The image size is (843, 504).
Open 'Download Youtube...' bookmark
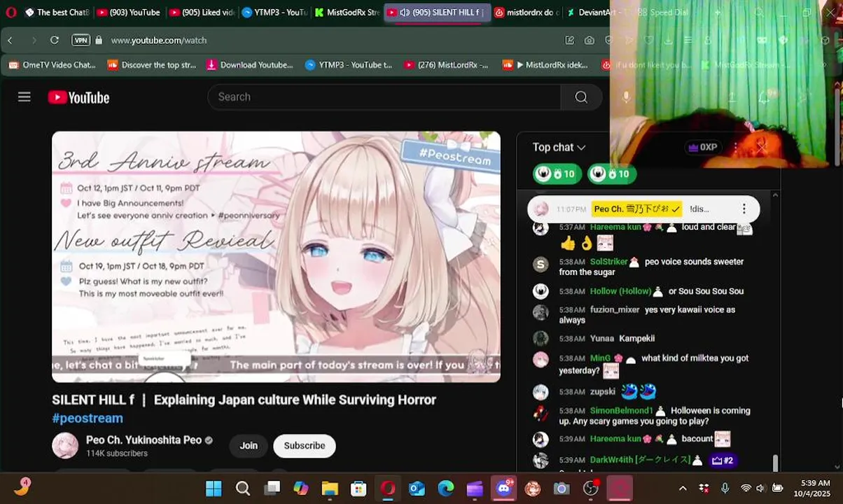point(250,64)
